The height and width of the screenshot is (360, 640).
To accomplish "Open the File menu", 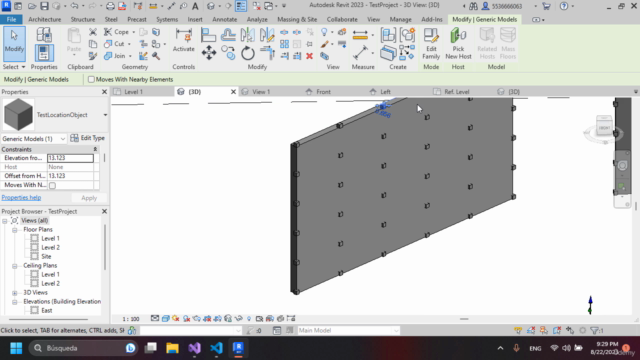I will pos(11,19).
